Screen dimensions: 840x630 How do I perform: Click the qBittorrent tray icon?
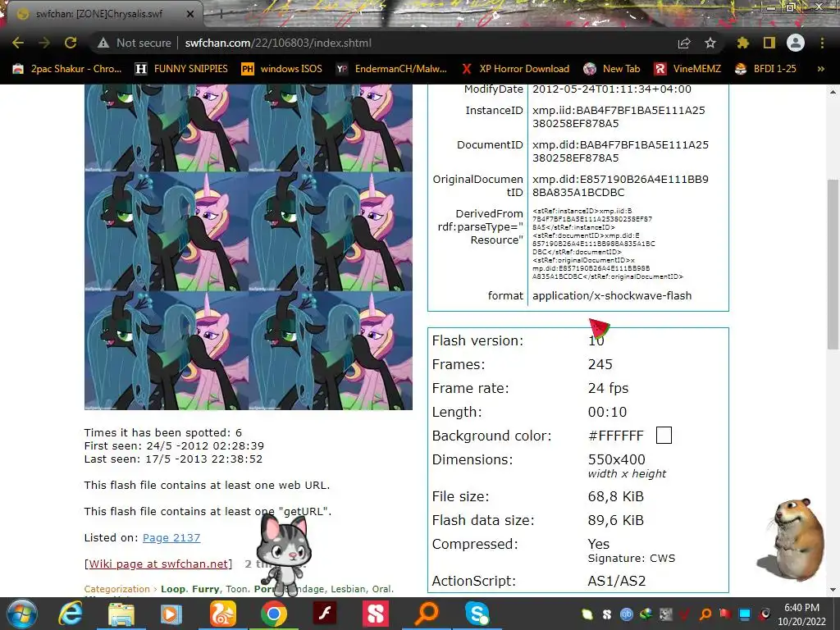pyautogui.click(x=627, y=614)
